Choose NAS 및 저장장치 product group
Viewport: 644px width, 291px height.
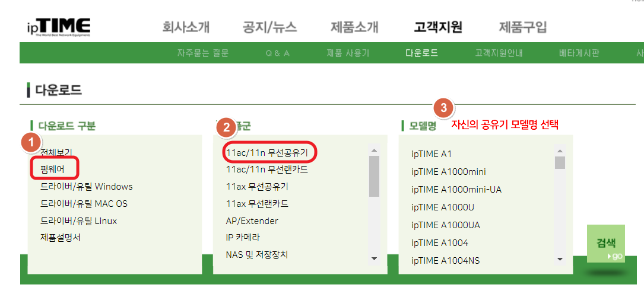(x=257, y=254)
